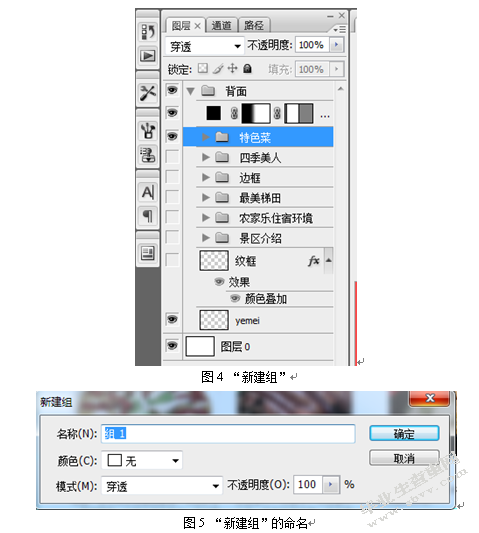Click layers list scrollbar up arrow

(x=340, y=89)
